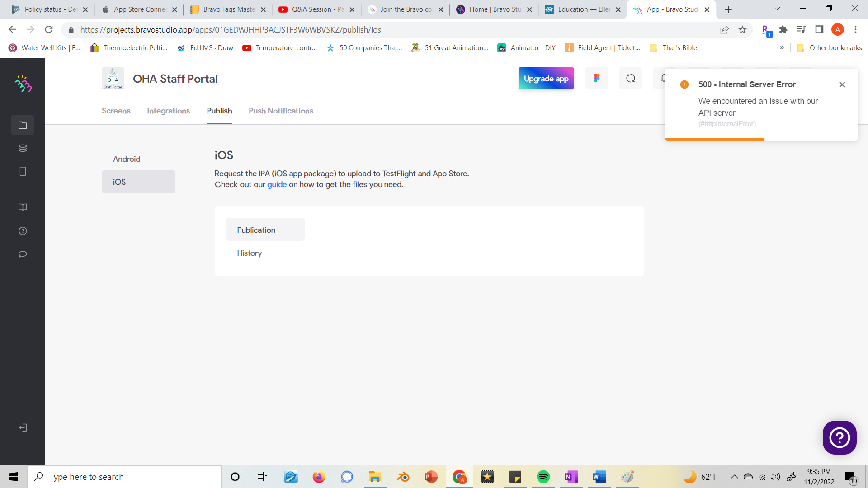Open the That's Bible bookmark
This screenshot has height=488, width=868.
pos(673,47)
